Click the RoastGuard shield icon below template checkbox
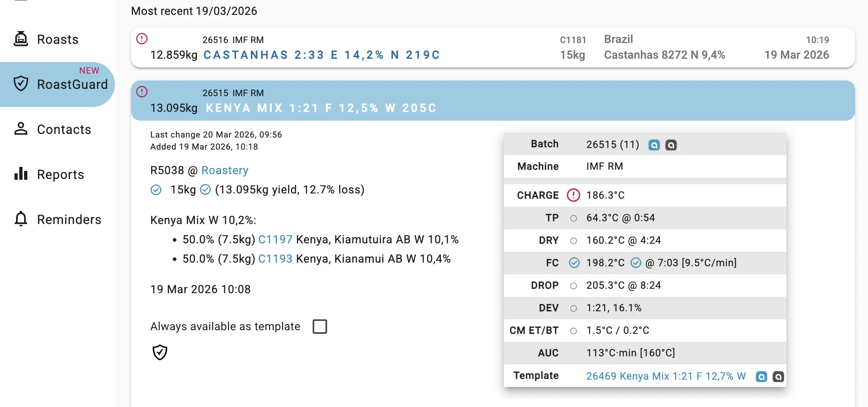Viewport: 868px width, 407px height. pos(160,352)
